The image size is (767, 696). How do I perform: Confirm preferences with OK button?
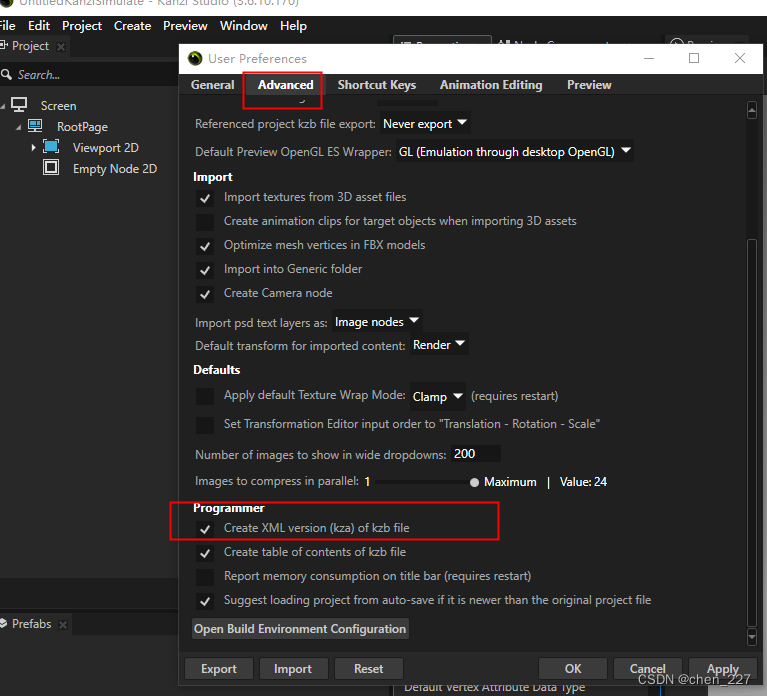click(573, 669)
